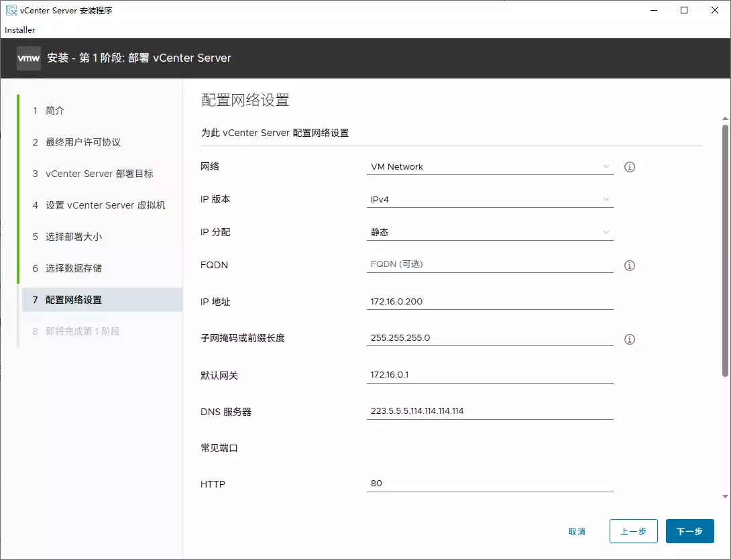
Task: Click the 配置网络设置 page heading
Action: [x=245, y=100]
